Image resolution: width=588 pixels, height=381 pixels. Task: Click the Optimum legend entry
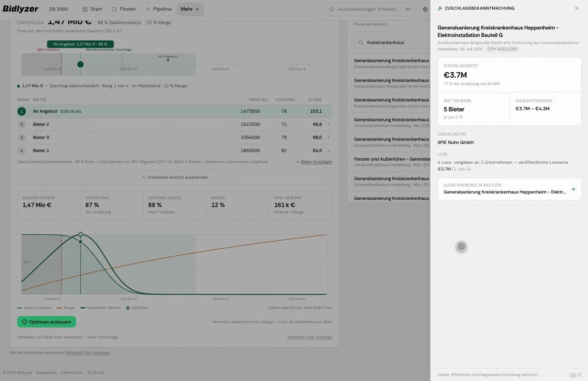pos(137,308)
